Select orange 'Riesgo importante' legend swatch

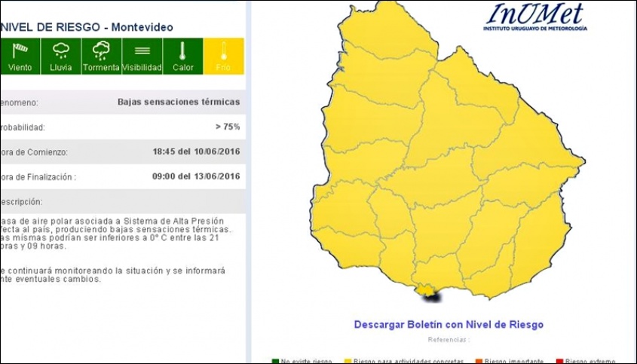click(x=479, y=361)
